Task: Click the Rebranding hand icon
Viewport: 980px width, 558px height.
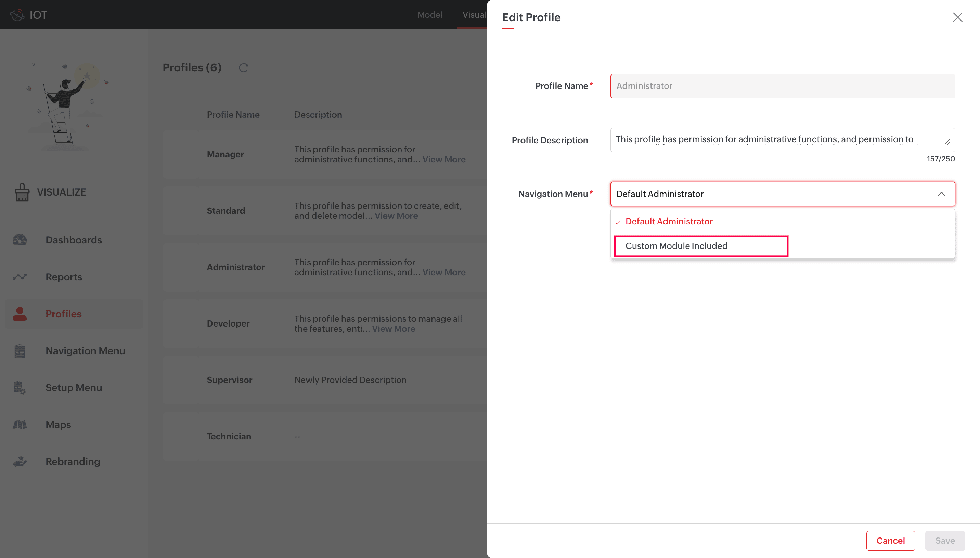Action: [x=20, y=462]
